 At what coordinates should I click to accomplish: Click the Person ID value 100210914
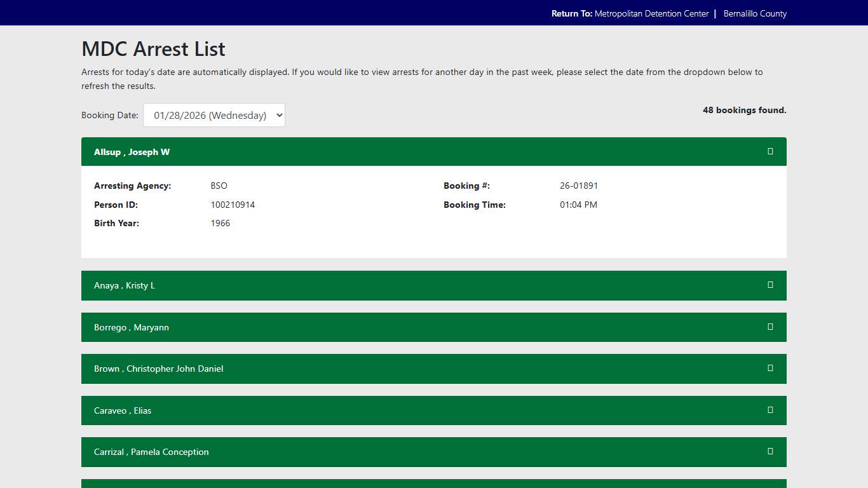click(233, 205)
